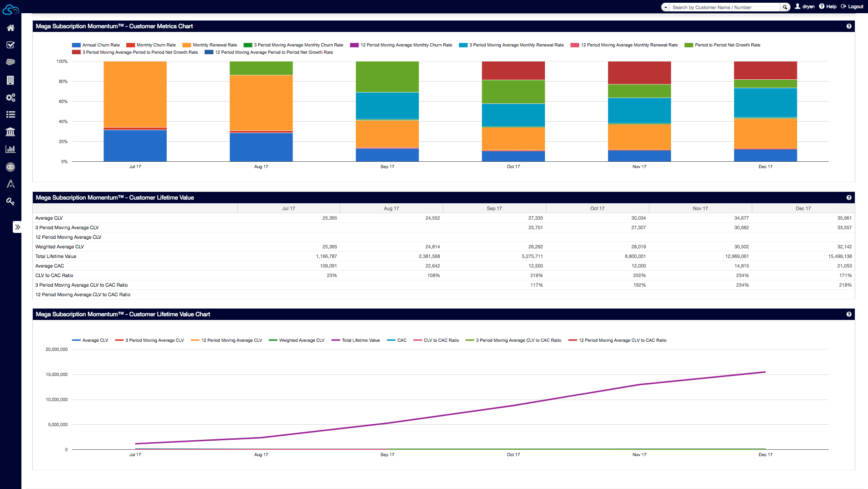
Task: Open the gears settings sidebar icon
Action: (10, 98)
